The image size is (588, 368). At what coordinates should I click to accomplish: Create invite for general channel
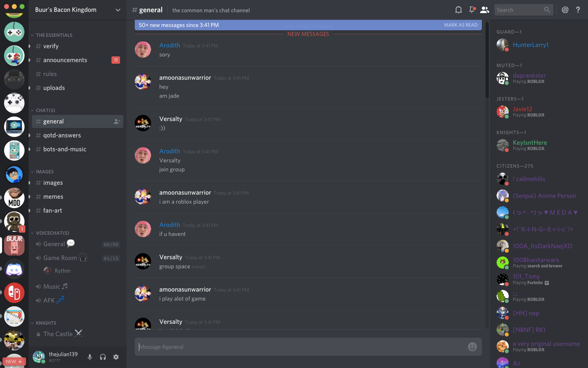click(117, 121)
